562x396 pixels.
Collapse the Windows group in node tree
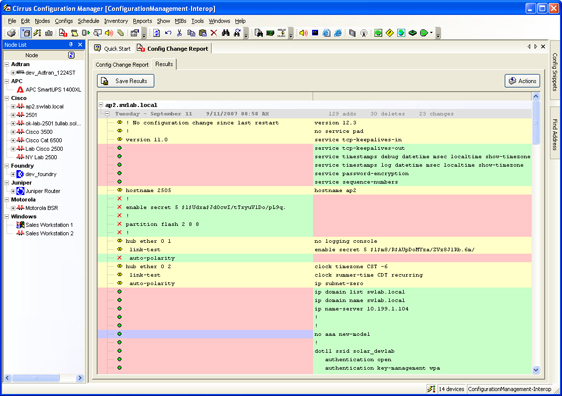click(7, 216)
